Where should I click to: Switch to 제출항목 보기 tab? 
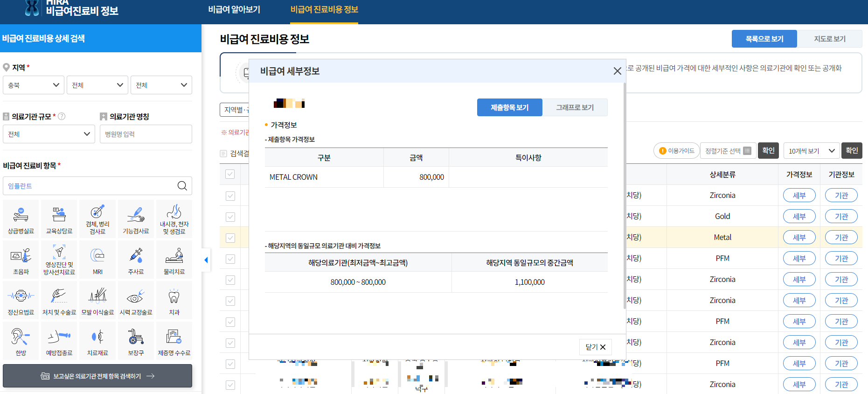pyautogui.click(x=510, y=107)
